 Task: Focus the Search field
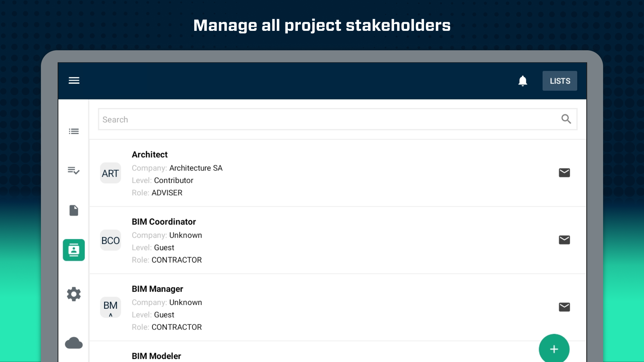(337, 119)
